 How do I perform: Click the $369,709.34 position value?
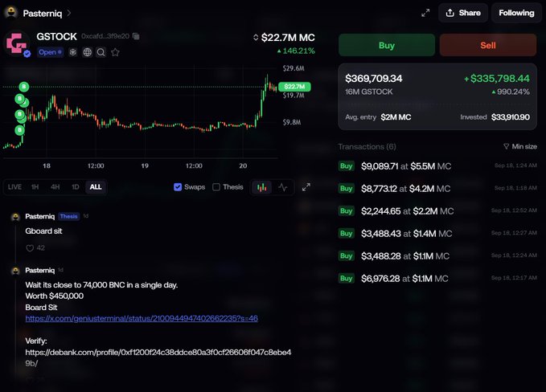coord(374,79)
